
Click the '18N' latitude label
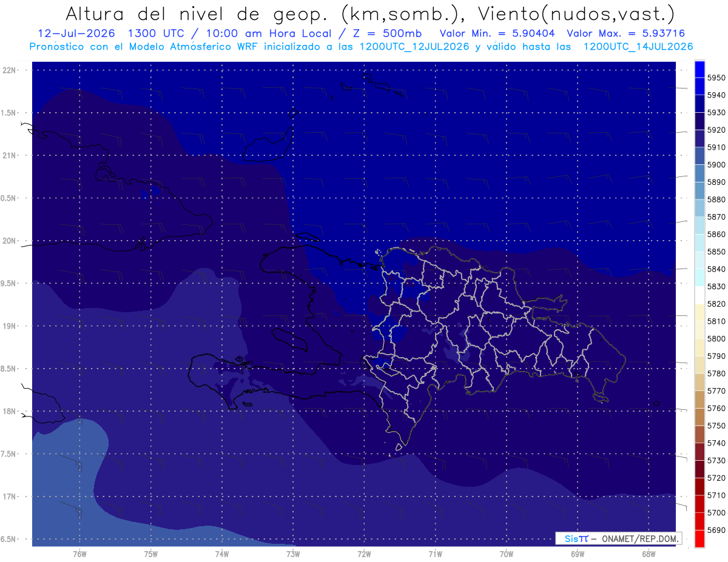10,411
